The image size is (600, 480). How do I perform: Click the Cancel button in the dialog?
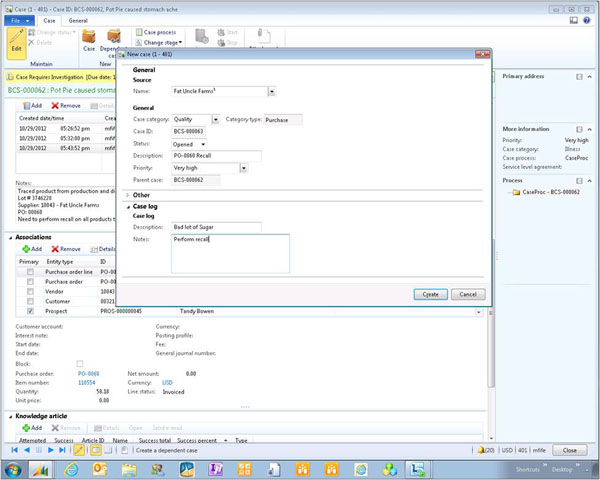[x=468, y=295]
